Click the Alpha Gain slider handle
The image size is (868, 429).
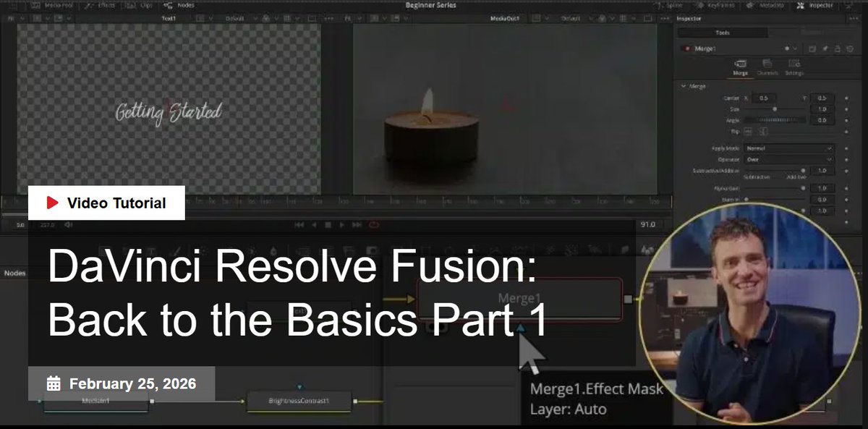pos(803,187)
